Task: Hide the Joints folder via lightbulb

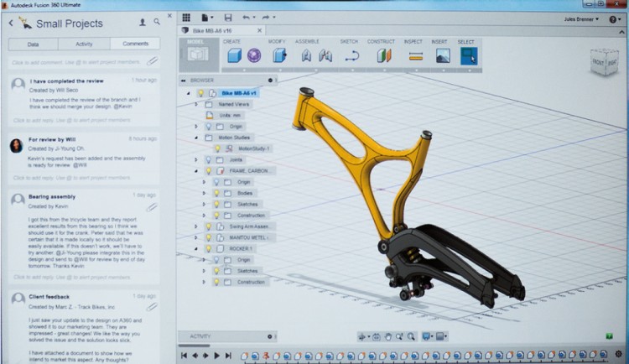Action: pos(207,159)
